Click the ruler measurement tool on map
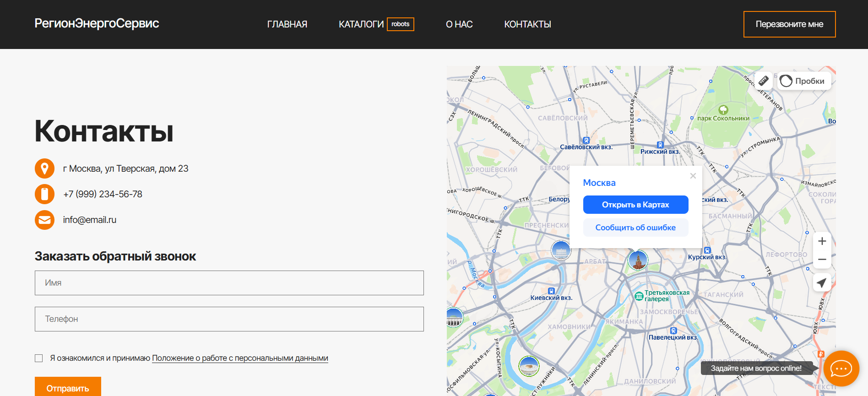The height and width of the screenshot is (396, 868). [x=763, y=81]
